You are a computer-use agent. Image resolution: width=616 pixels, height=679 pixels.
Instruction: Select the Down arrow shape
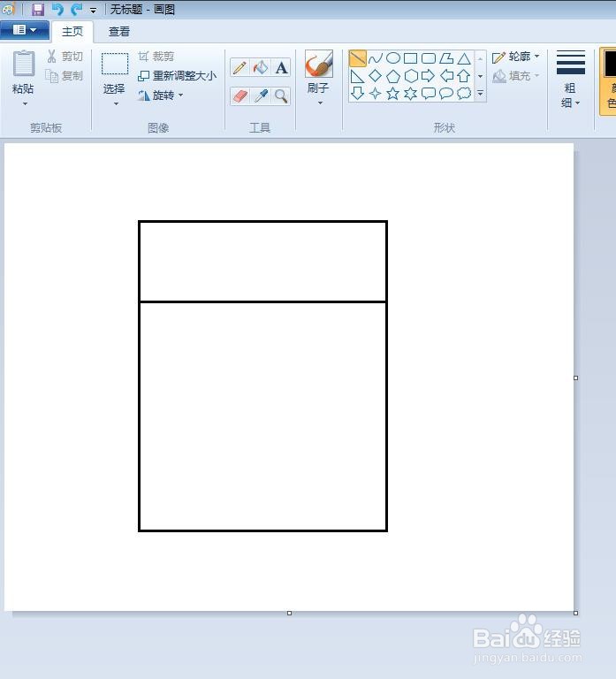click(357, 93)
